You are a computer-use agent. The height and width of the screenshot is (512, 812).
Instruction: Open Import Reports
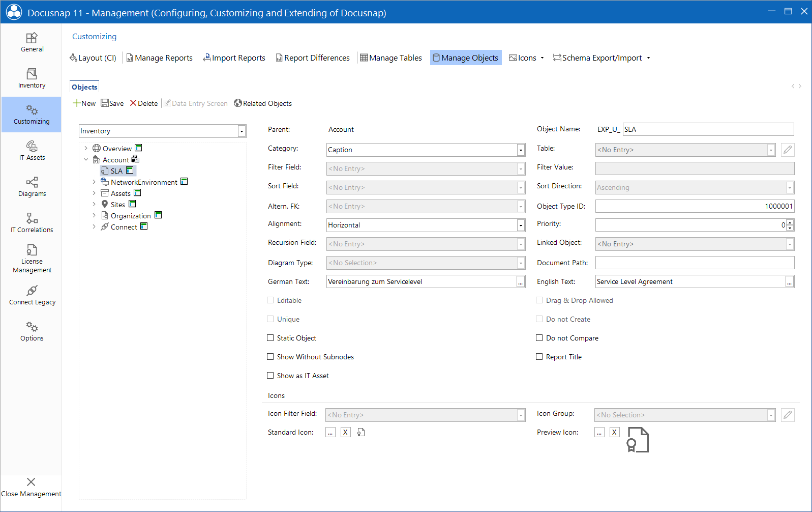click(234, 58)
